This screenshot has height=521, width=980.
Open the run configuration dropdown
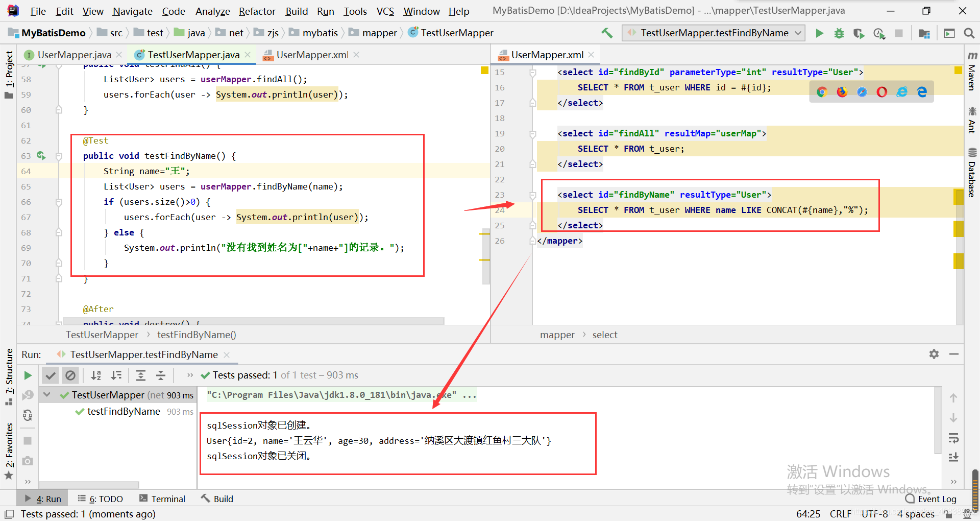714,33
